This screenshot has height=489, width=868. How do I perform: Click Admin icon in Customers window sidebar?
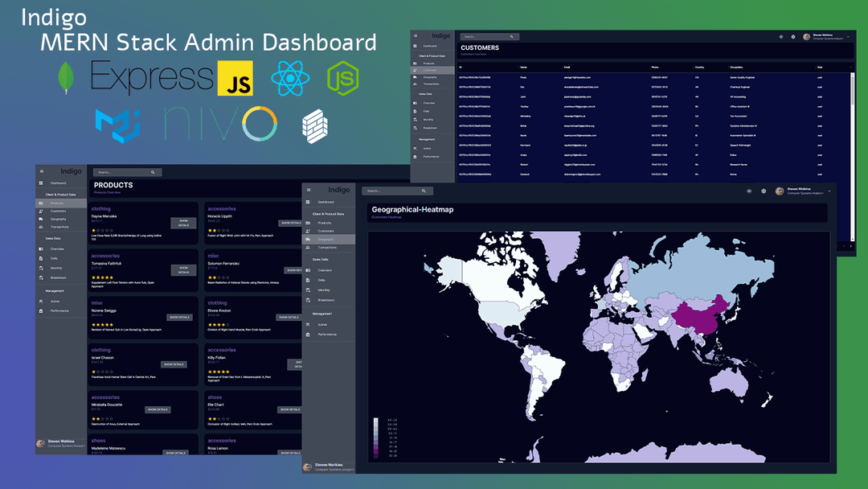tap(416, 149)
